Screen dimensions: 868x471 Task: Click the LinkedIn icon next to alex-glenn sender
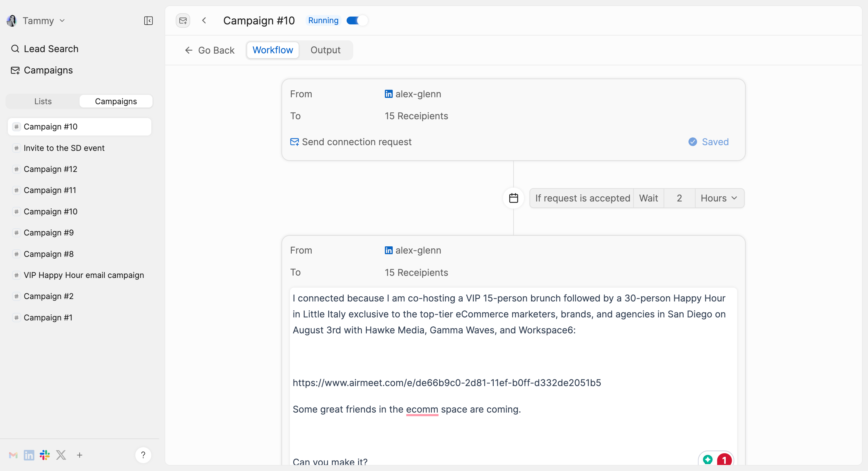coord(388,93)
